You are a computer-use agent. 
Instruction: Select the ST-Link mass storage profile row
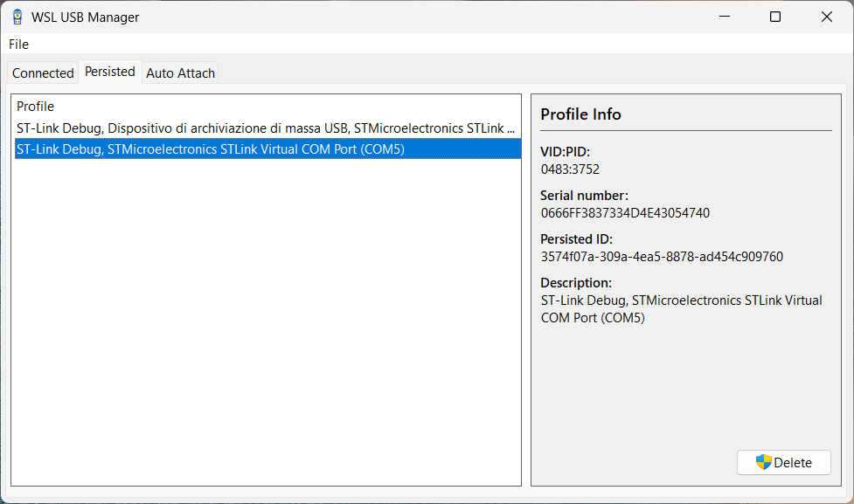267,128
